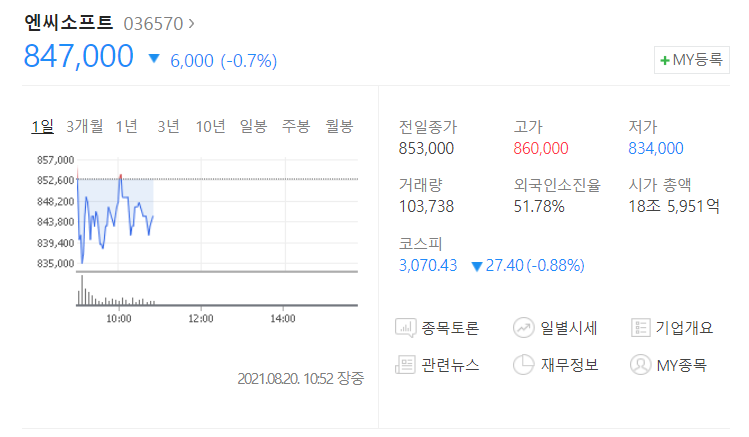Show the 일봉 daily candle chart

coord(253,127)
